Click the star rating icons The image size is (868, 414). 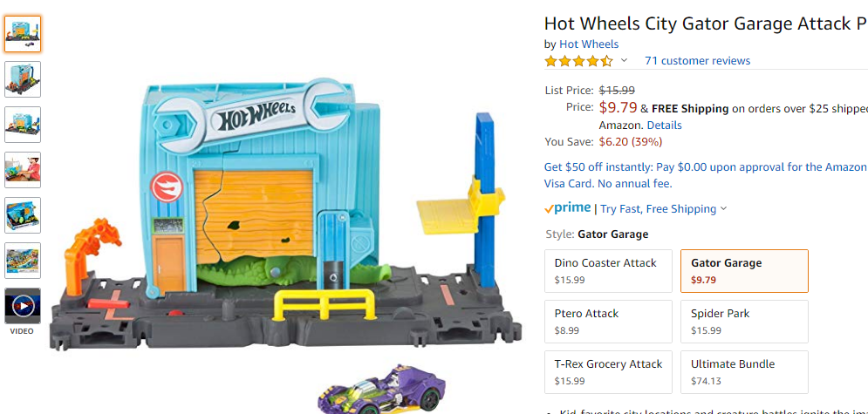point(579,61)
